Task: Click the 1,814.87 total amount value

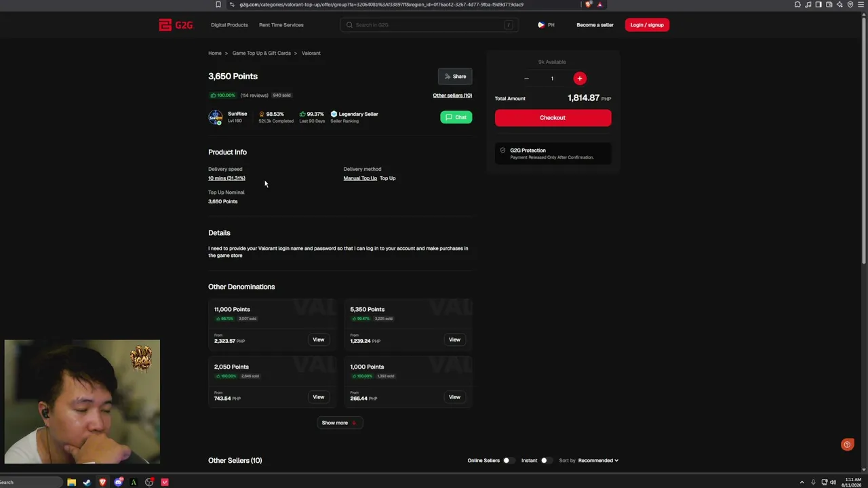Action: [x=583, y=98]
